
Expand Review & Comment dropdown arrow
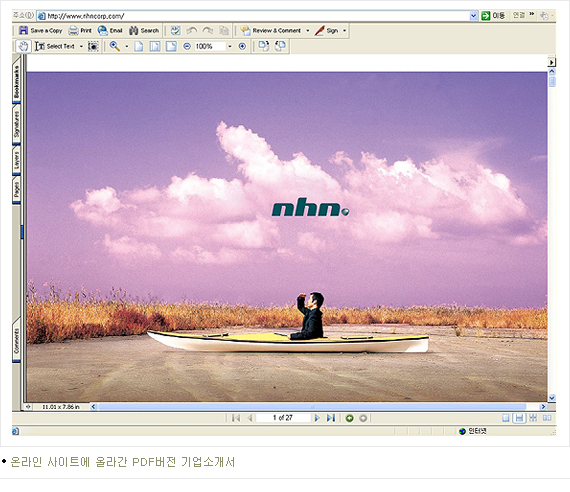308,31
